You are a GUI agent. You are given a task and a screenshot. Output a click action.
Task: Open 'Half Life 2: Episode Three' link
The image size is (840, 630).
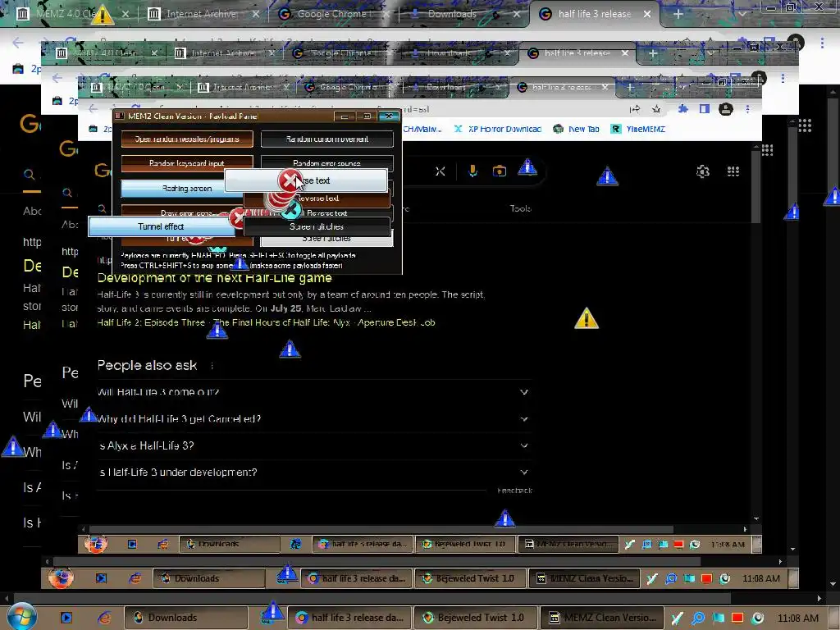151,322
